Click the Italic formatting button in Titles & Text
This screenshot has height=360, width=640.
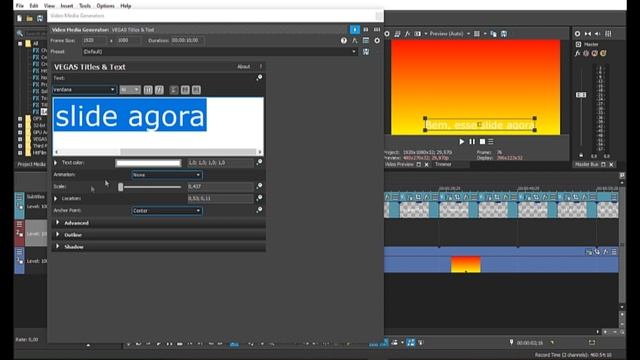tap(159, 90)
